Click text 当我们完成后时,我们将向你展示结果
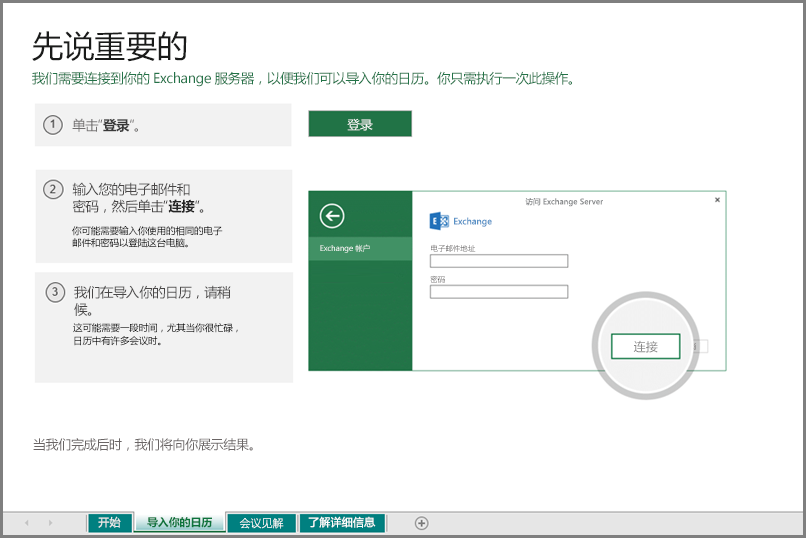 tap(144, 444)
